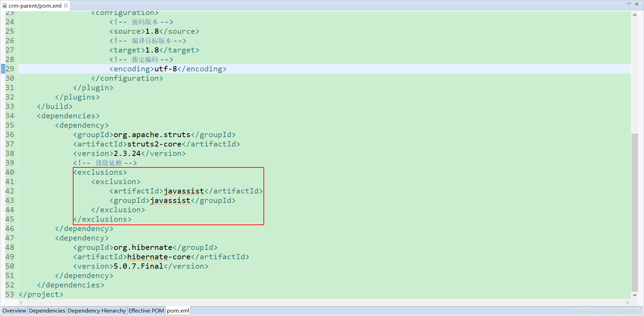
Task: Open the Dependency Hierarchy tab
Action: (97, 310)
